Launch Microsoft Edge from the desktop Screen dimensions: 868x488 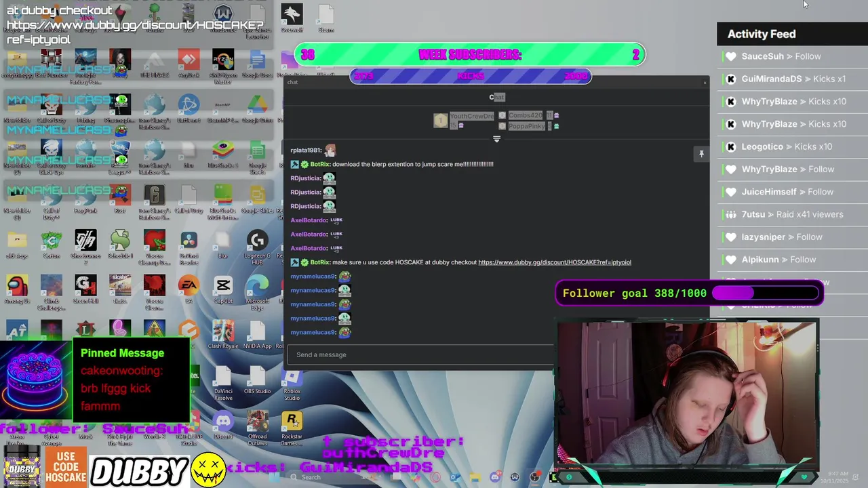(257, 292)
